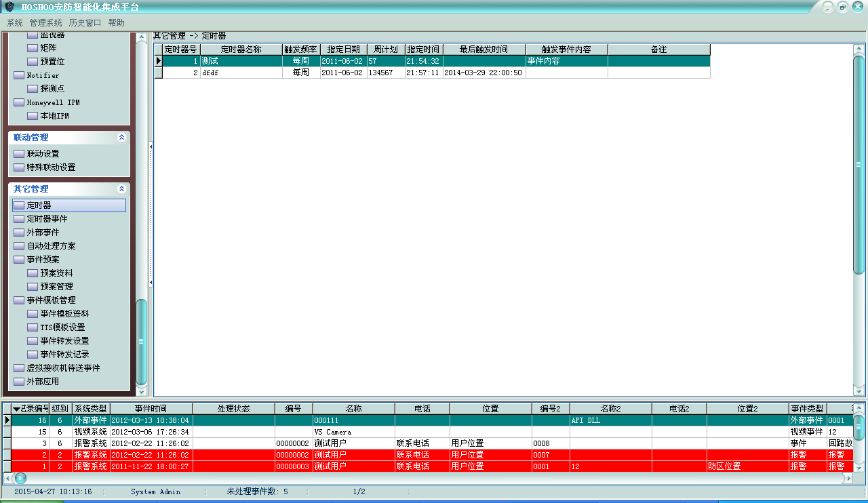Screen dimensions: 868x503
Task: Click the 触发频率 column header
Action: [300, 49]
